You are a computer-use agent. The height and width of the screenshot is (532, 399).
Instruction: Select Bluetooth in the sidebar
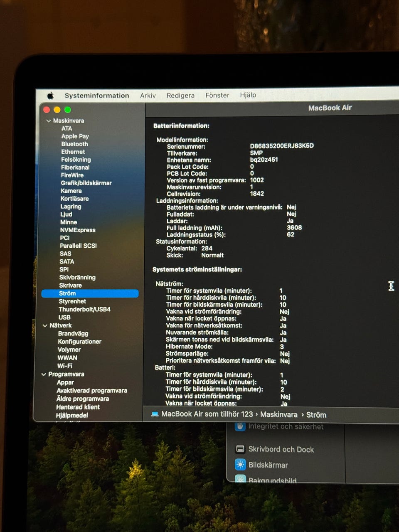click(x=74, y=144)
